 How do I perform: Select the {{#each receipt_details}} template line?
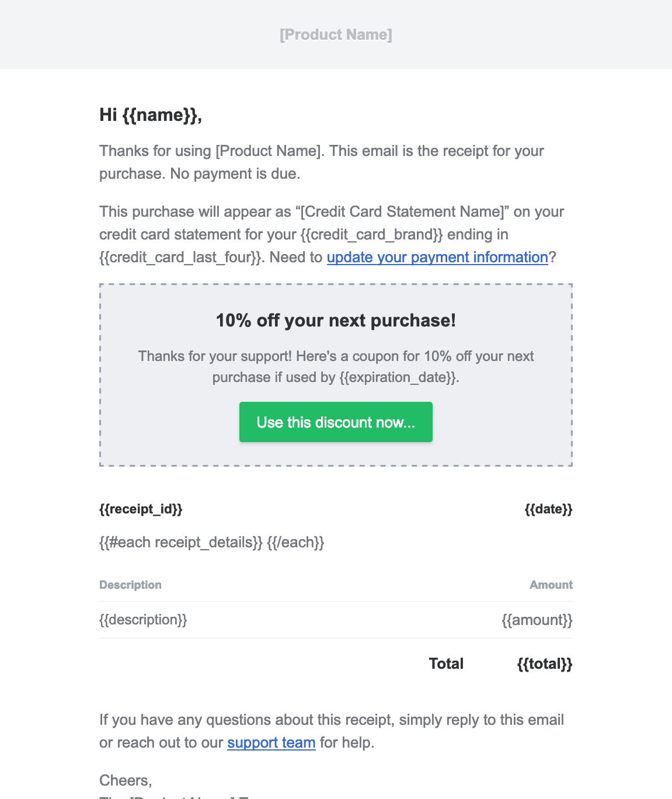tap(211, 543)
